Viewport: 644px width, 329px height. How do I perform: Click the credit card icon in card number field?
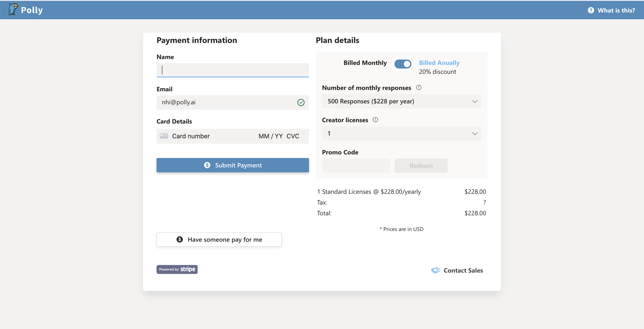[x=164, y=136]
